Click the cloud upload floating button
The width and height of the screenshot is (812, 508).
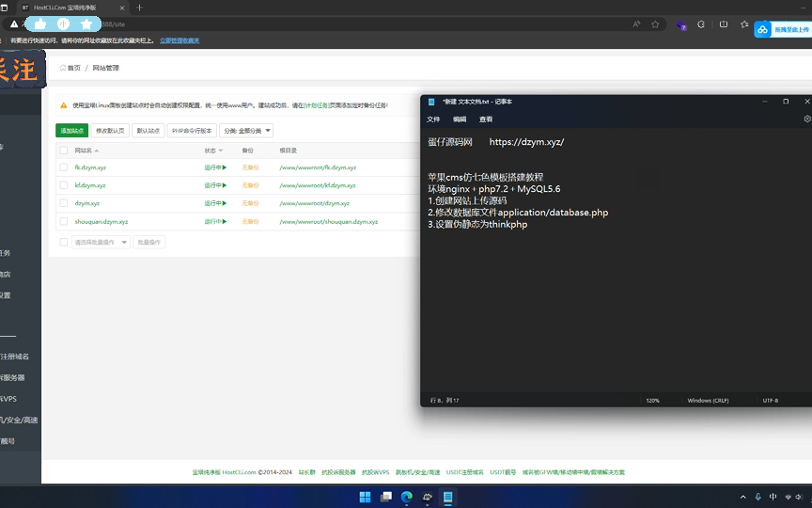(x=783, y=29)
